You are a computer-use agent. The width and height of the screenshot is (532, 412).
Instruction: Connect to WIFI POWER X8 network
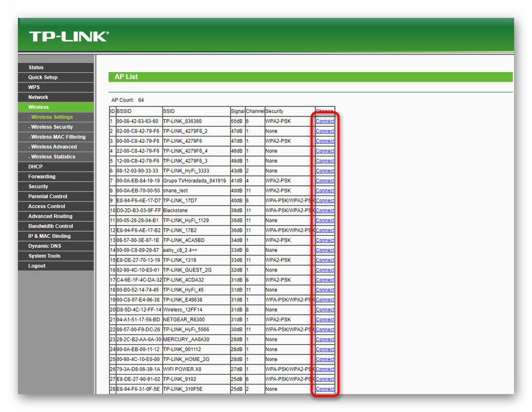pos(325,369)
